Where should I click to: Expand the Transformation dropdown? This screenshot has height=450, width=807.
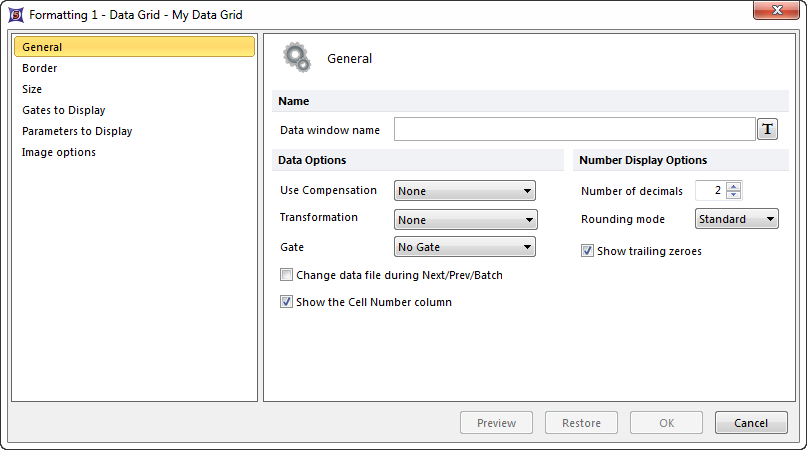[x=466, y=220]
